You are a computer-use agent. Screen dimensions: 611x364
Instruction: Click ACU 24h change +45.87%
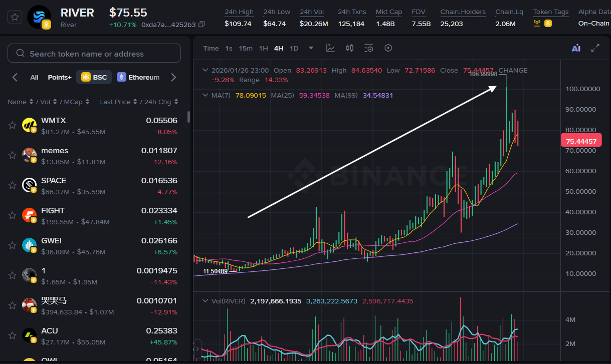coord(163,342)
